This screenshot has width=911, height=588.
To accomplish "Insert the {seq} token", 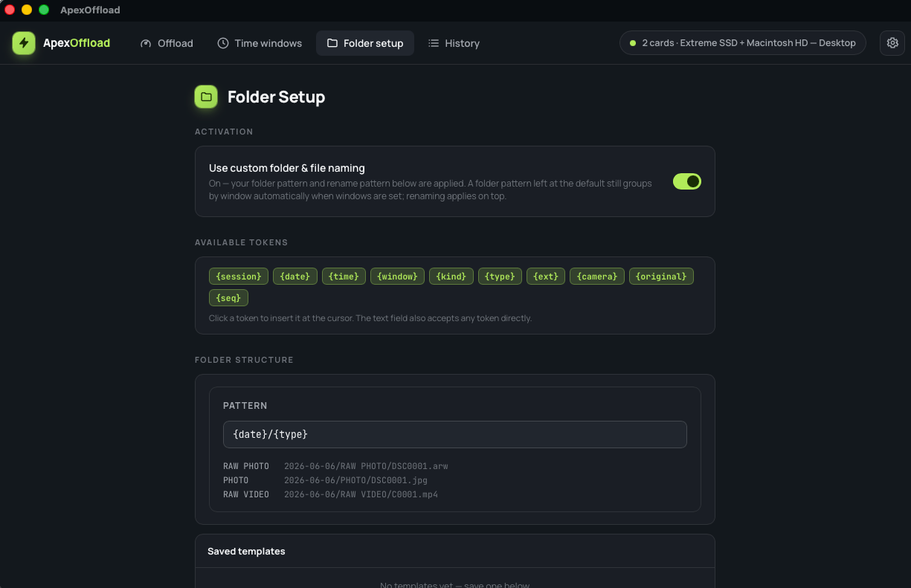I will click(x=228, y=297).
